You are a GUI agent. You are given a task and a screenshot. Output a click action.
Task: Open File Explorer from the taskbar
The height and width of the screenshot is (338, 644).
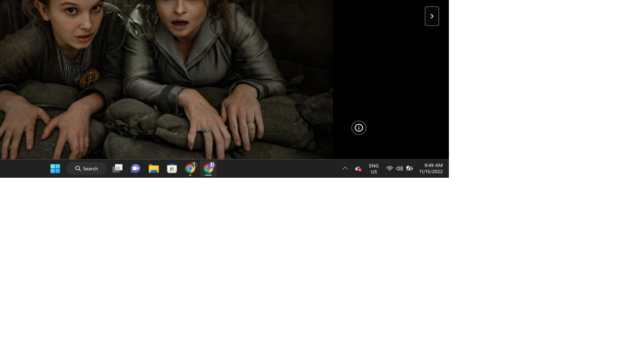[154, 168]
